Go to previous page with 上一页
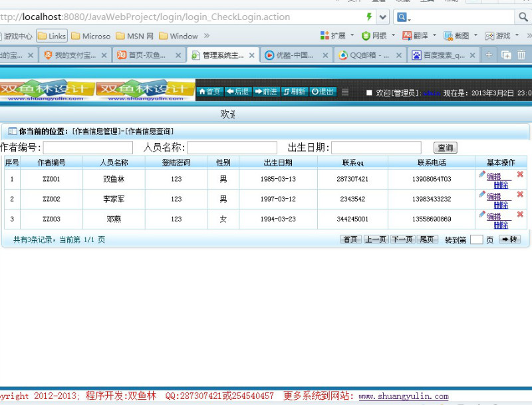Image resolution: width=532 pixels, height=405 pixels. coord(376,239)
